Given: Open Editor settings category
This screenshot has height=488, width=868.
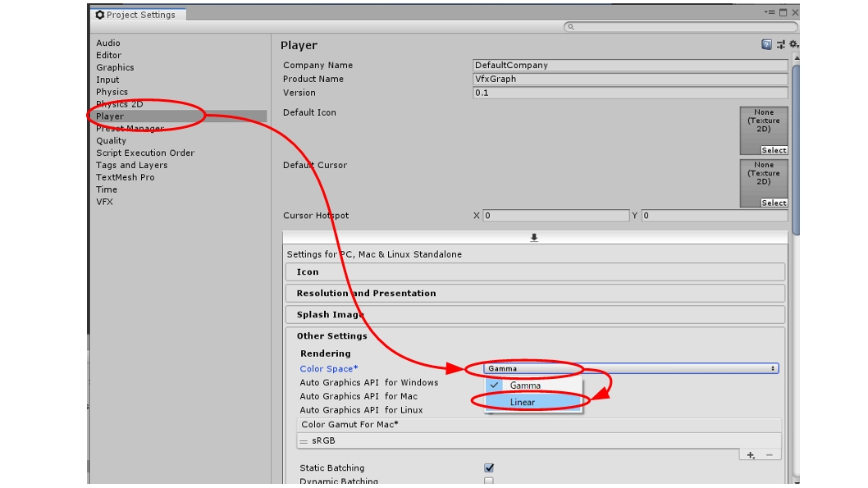Looking at the screenshot, I should 108,55.
